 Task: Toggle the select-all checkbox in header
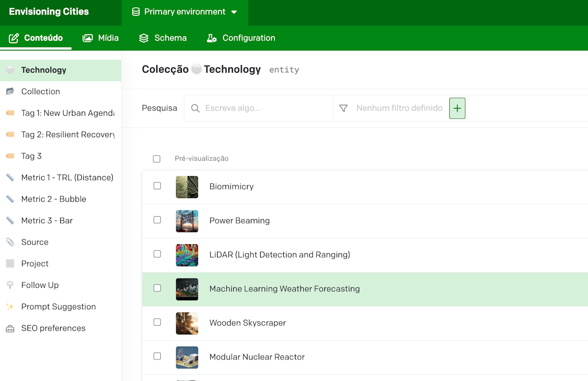tap(157, 159)
